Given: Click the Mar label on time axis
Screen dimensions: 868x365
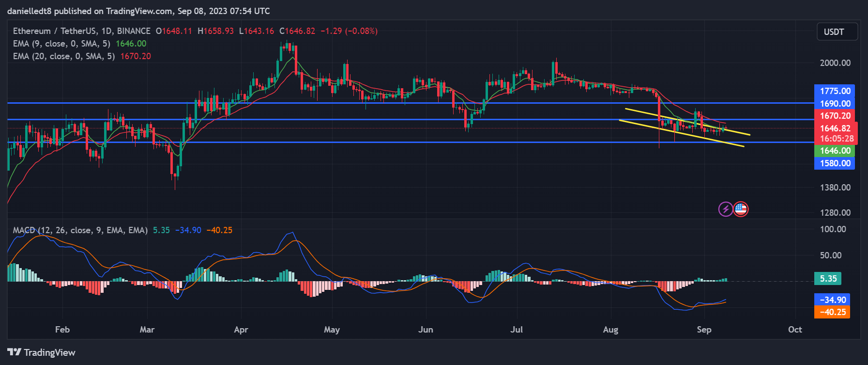Looking at the screenshot, I should pyautogui.click(x=147, y=330).
